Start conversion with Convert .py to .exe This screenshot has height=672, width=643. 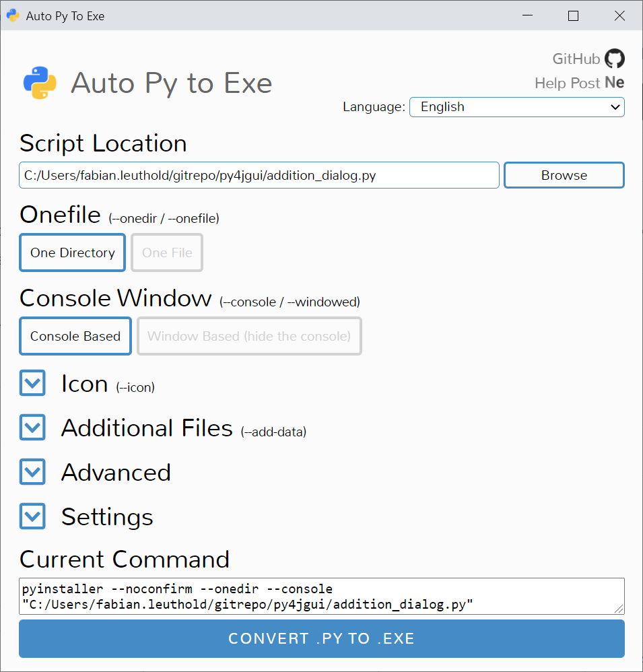(x=322, y=638)
